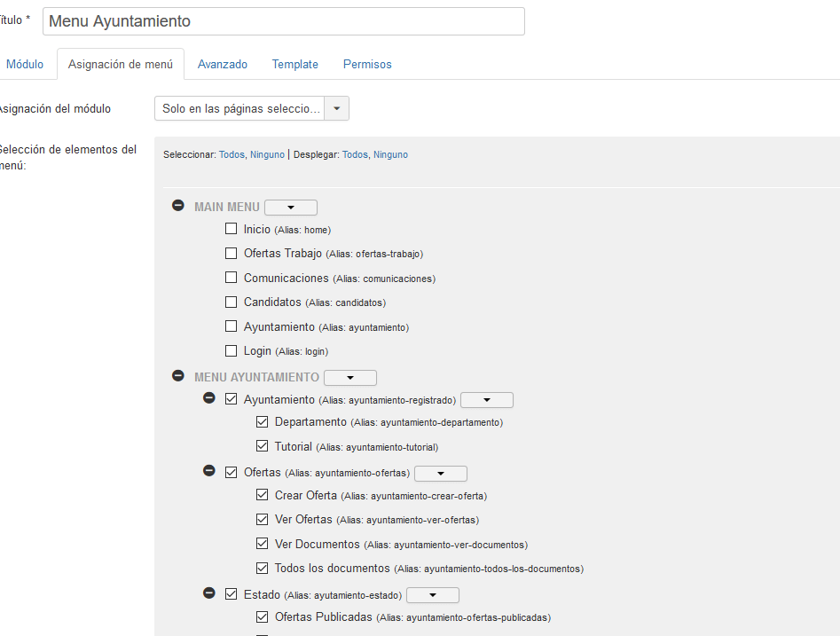Image resolution: width=840 pixels, height=636 pixels.
Task: Uncheck the Ver Documentos checkbox
Action: point(262,544)
